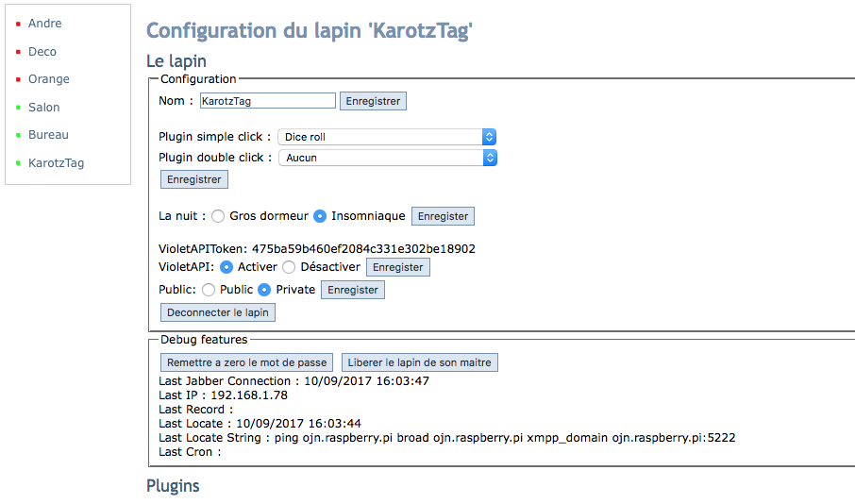The image size is (855, 504).
Task: Click the Plugins section heading
Action: coord(173,486)
